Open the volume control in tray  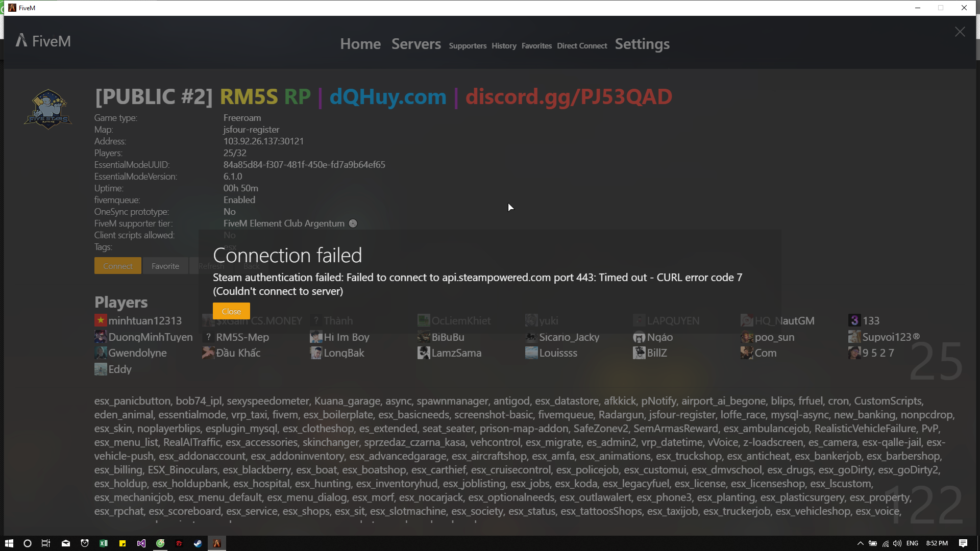897,543
